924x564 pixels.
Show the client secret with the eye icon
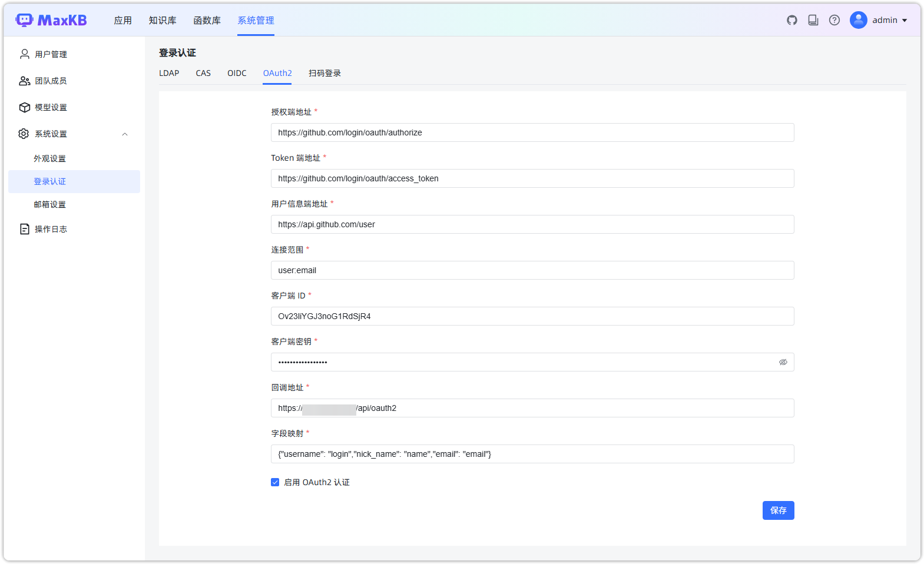tap(783, 362)
